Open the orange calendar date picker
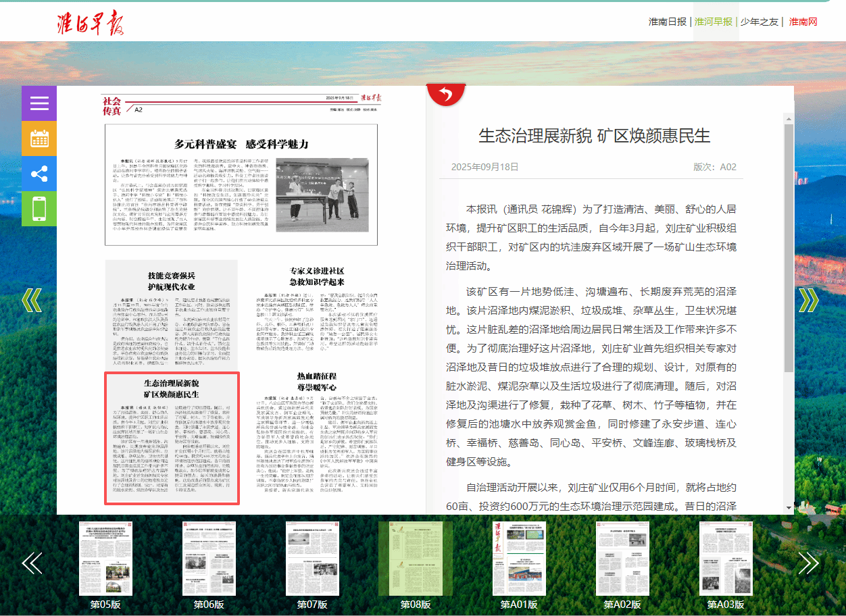 coord(39,138)
